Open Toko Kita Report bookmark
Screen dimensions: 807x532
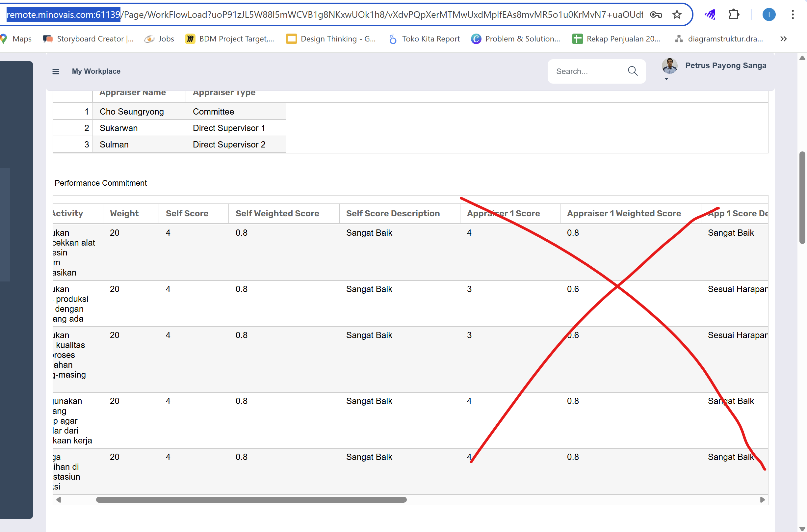tap(424, 39)
